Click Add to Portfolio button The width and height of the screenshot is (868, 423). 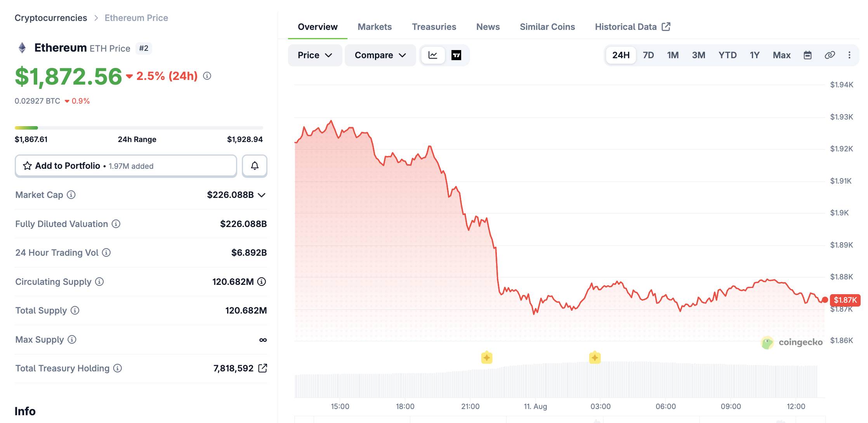pyautogui.click(x=126, y=166)
